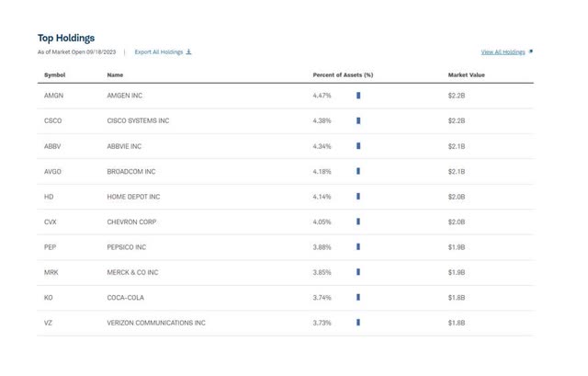This screenshot has height=376, width=588.
Task: Click the percent bar in the AMGN row
Action: [x=358, y=96]
